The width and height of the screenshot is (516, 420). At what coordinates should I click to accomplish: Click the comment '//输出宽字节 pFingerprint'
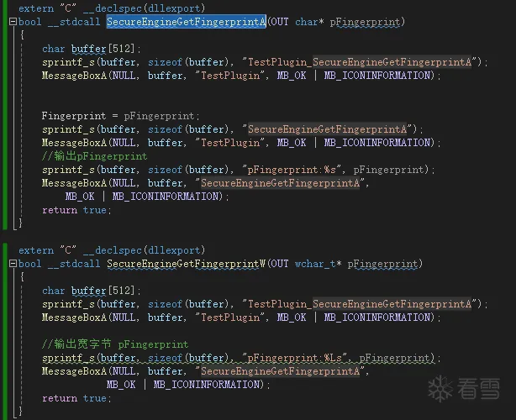[x=115, y=344]
